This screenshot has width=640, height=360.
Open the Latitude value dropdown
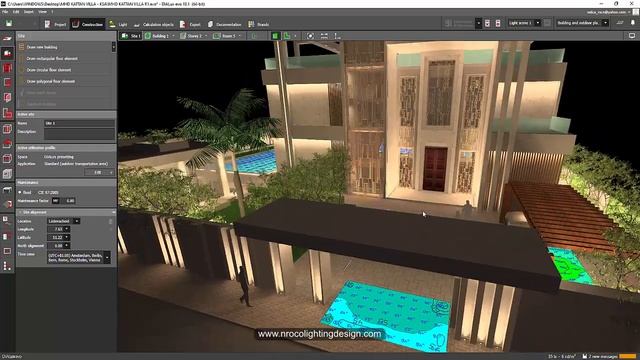coord(67,237)
